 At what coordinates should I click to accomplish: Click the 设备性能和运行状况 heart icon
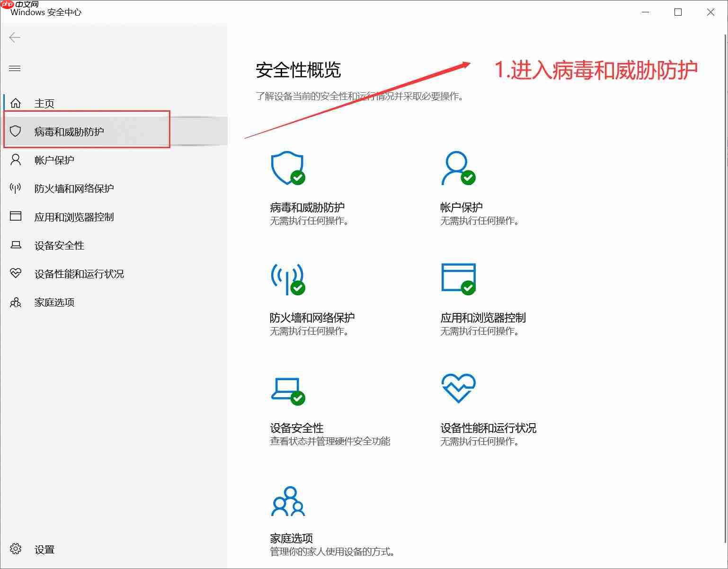[16, 273]
